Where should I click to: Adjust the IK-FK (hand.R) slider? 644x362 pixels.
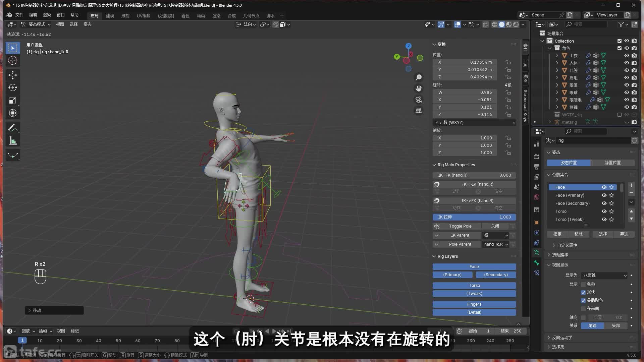pos(474,175)
